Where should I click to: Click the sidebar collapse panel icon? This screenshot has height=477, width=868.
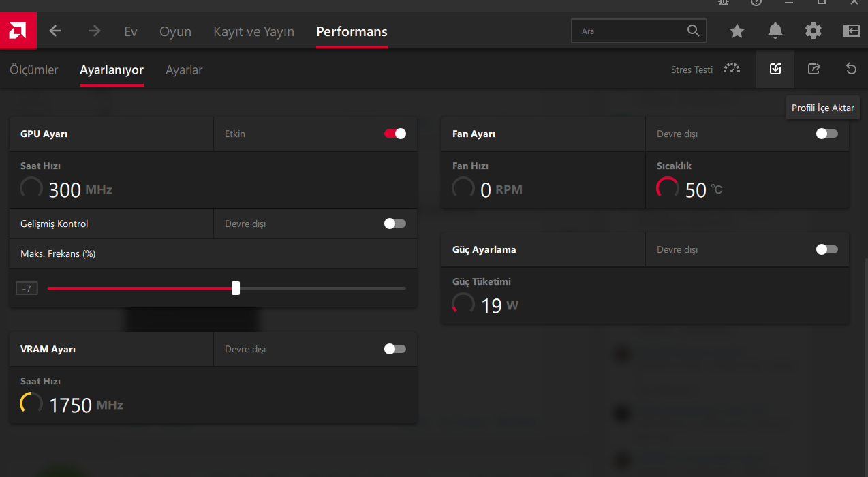(x=852, y=31)
